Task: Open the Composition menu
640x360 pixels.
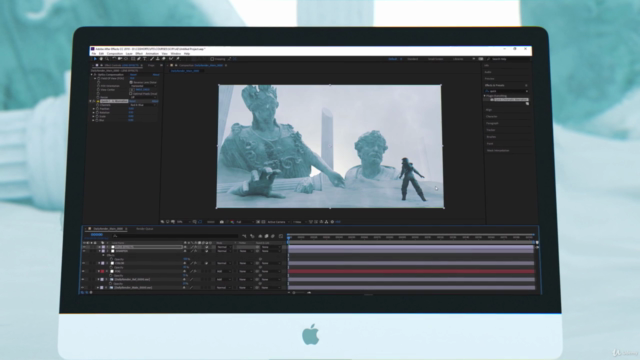Action: tap(115, 53)
